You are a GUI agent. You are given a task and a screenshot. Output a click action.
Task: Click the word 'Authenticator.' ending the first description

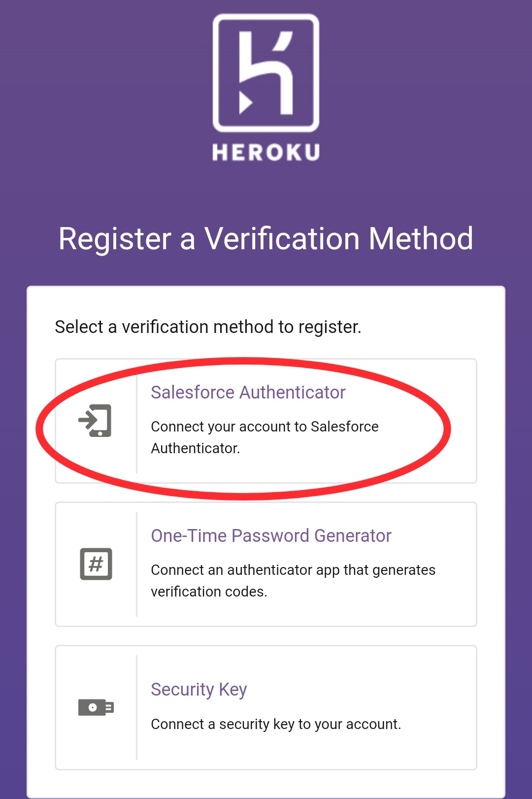196,448
